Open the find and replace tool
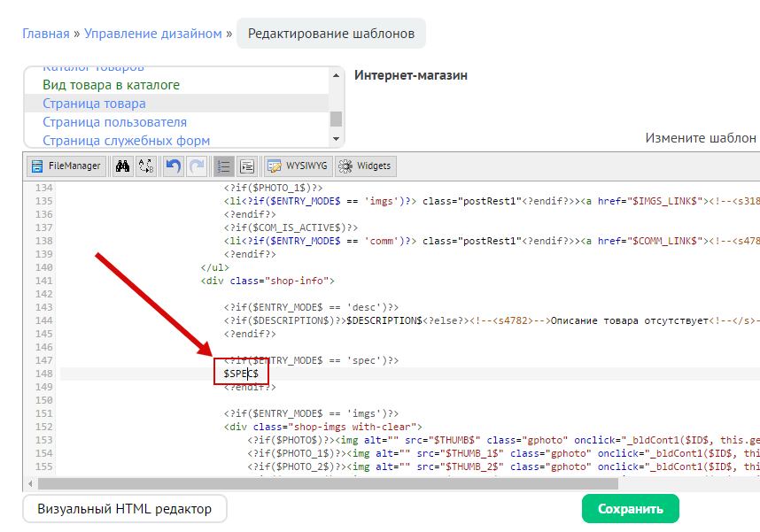 point(146,166)
